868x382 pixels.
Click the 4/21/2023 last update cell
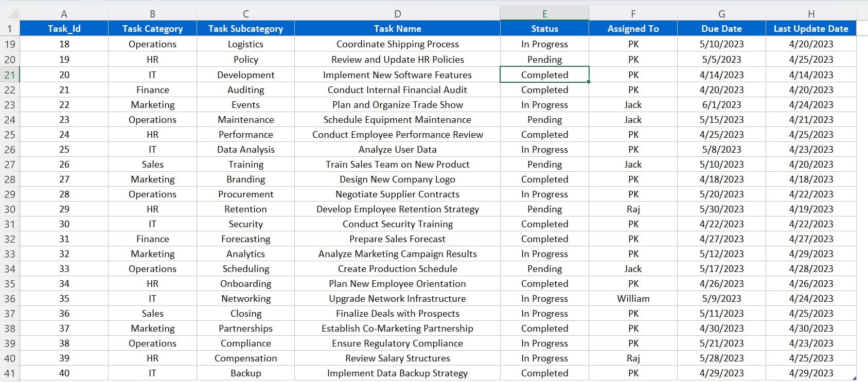(x=811, y=120)
